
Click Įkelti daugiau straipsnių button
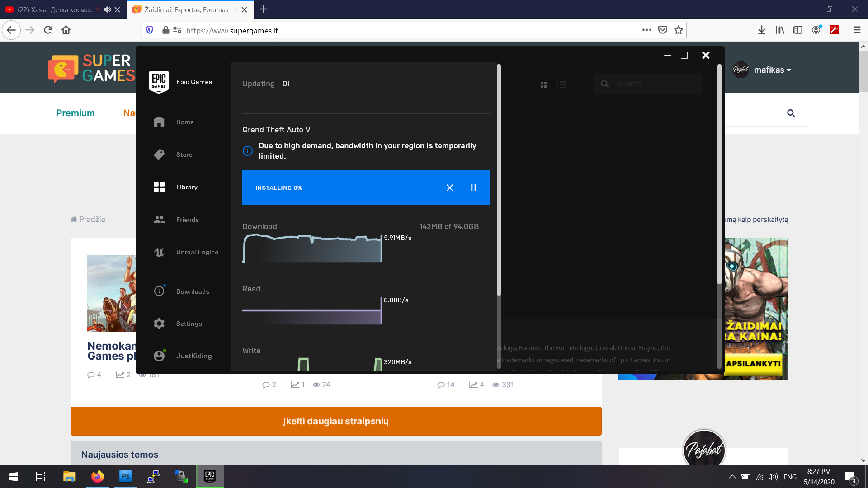336,421
